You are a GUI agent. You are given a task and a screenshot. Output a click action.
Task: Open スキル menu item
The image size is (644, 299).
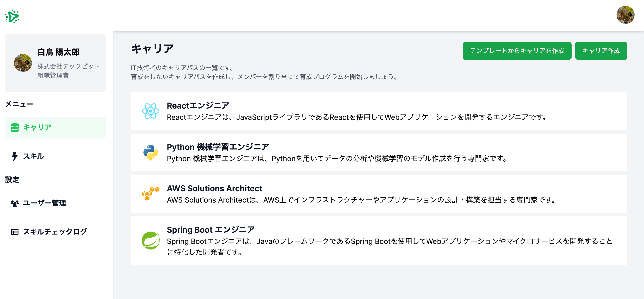click(34, 156)
